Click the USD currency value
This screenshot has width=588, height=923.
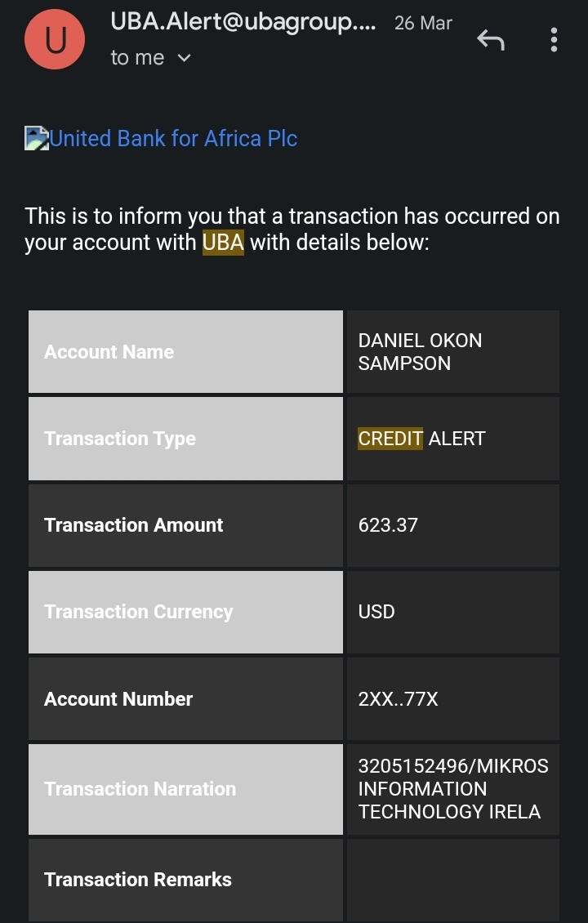(x=376, y=612)
